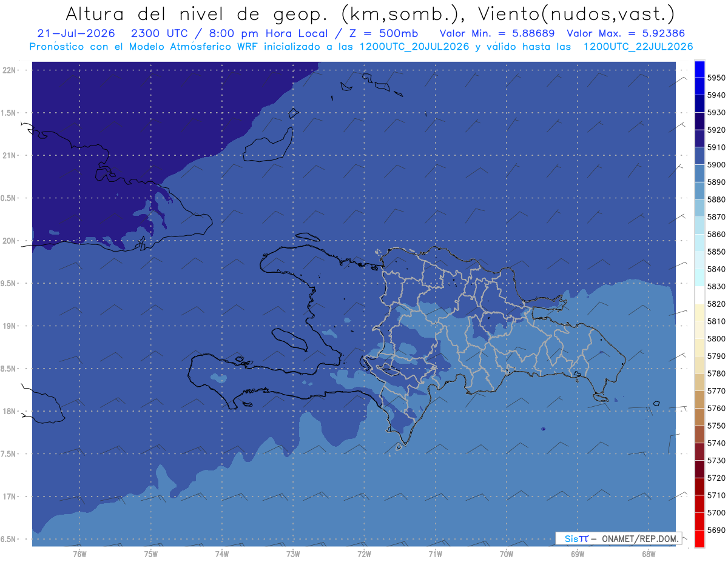The image size is (728, 562).
Task: Click the 70W longitude axis label
Action: click(x=506, y=554)
